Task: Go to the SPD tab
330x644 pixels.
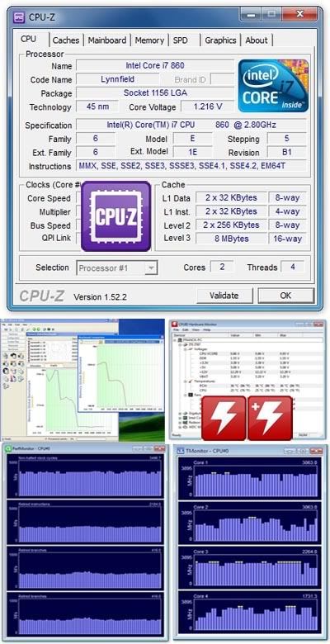Action: 180,40
